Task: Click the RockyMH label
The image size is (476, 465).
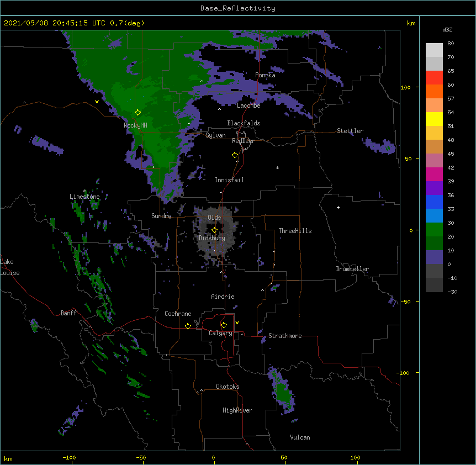Action: click(135, 125)
